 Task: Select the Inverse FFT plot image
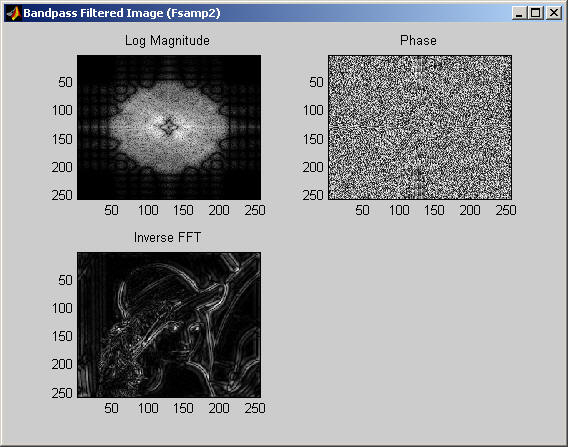[x=169, y=325]
